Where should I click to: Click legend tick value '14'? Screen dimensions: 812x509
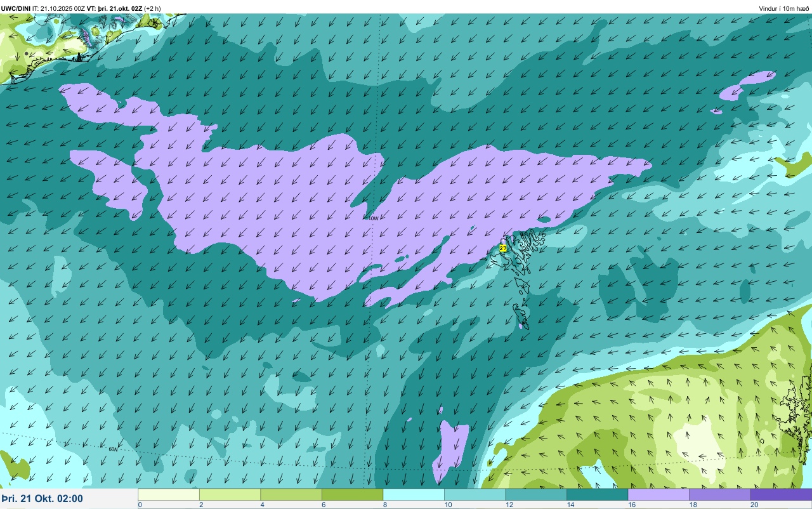(x=570, y=505)
